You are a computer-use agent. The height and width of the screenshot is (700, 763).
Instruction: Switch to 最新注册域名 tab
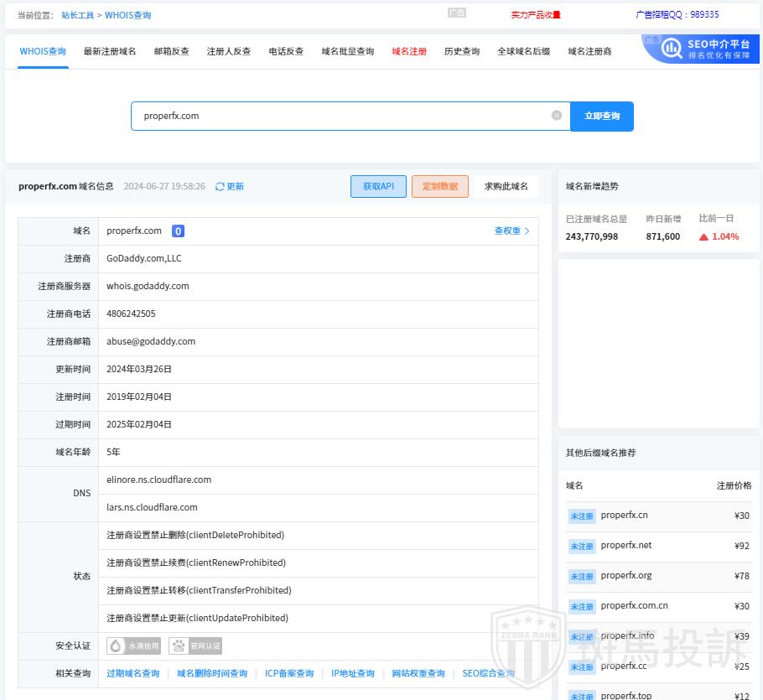[x=110, y=51]
